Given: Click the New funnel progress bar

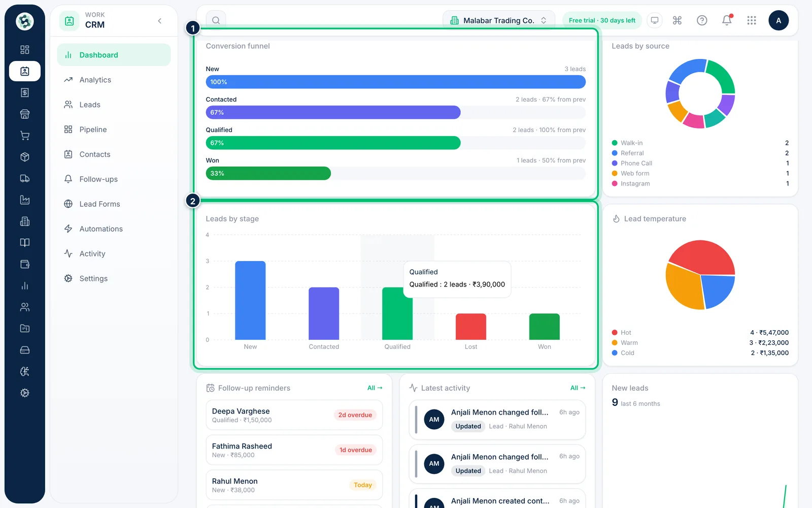Looking at the screenshot, I should [x=396, y=82].
